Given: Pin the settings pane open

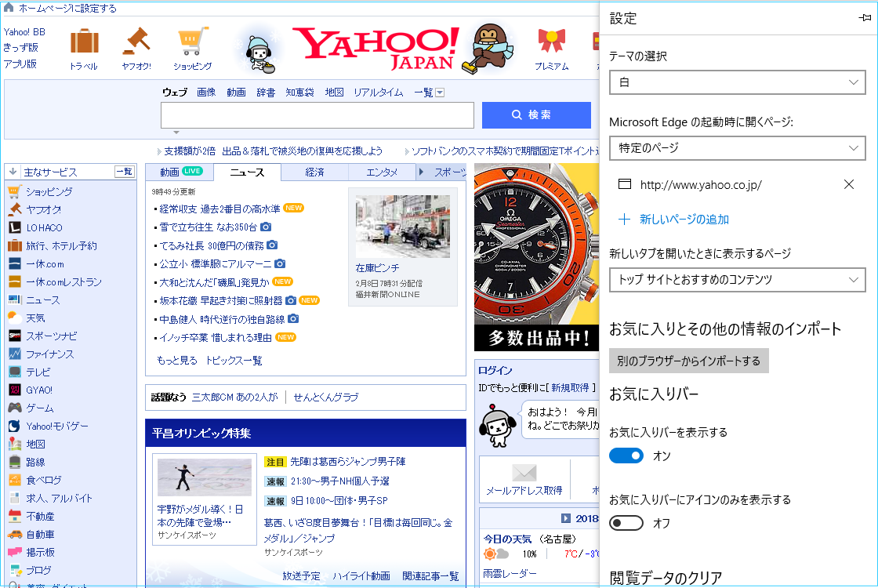Looking at the screenshot, I should click(865, 19).
